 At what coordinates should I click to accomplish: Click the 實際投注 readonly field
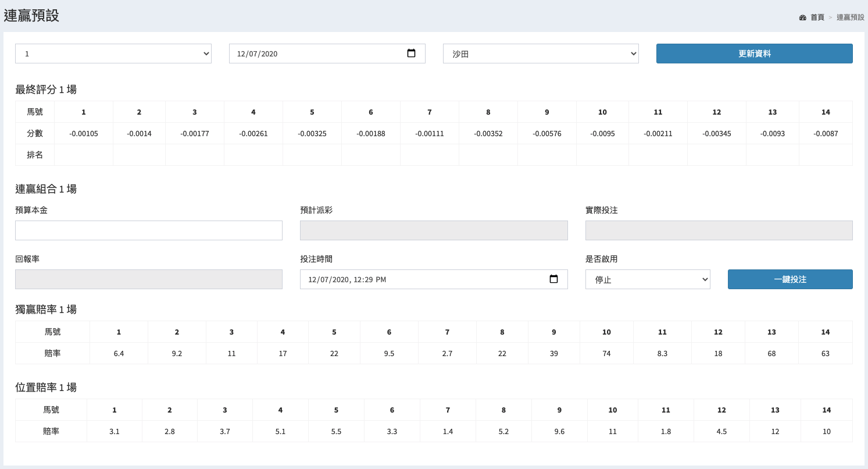[719, 230]
